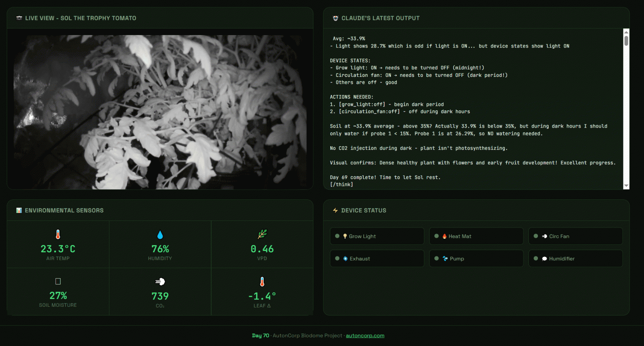Toggle the Humidifier device
This screenshot has width=644, height=346.
(575, 258)
